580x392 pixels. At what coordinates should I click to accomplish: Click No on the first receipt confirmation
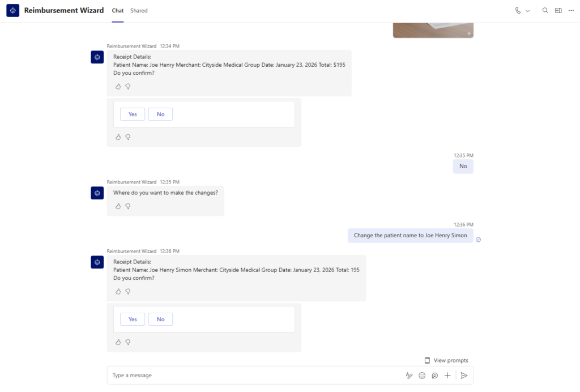pyautogui.click(x=160, y=114)
